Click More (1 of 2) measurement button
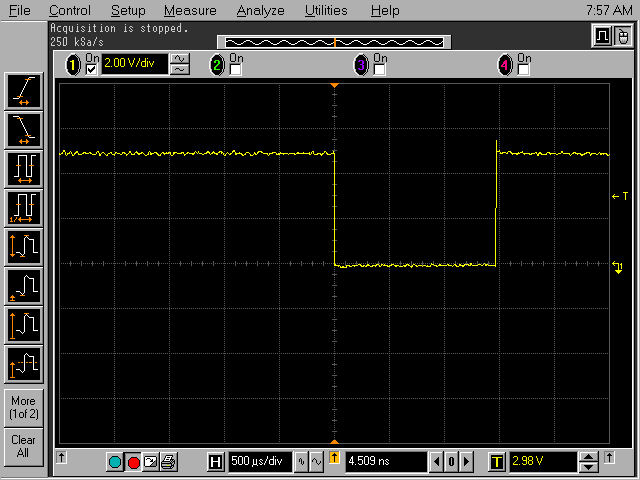The image size is (640, 480). click(24, 407)
